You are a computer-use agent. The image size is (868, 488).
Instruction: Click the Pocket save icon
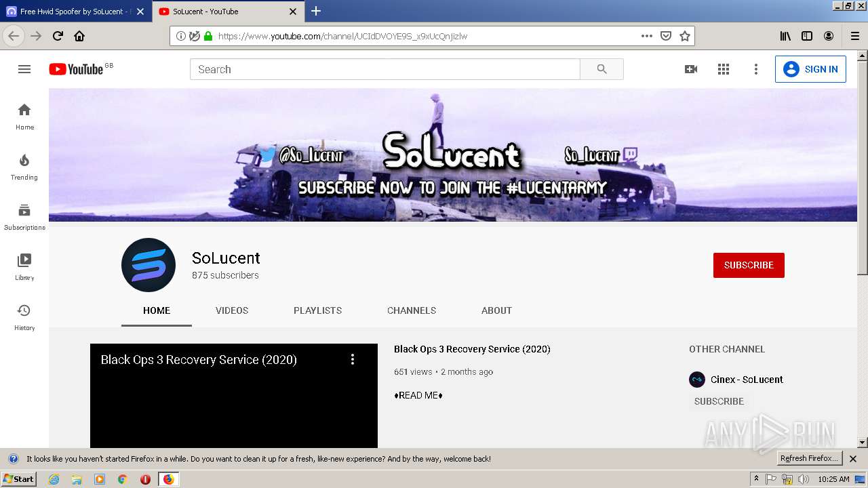(x=666, y=36)
